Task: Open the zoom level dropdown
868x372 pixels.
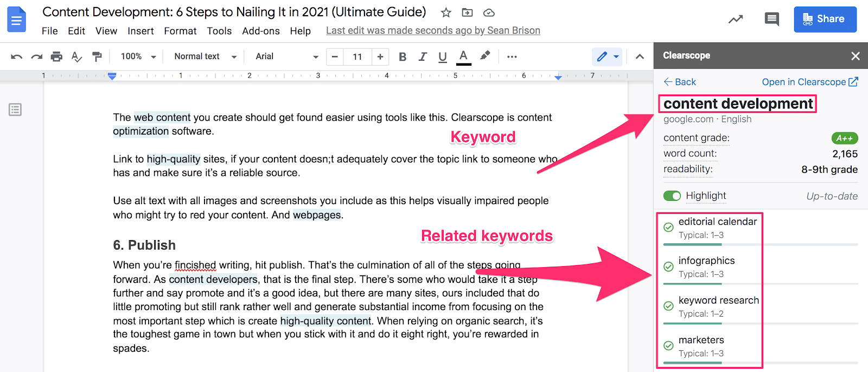Action: (138, 56)
